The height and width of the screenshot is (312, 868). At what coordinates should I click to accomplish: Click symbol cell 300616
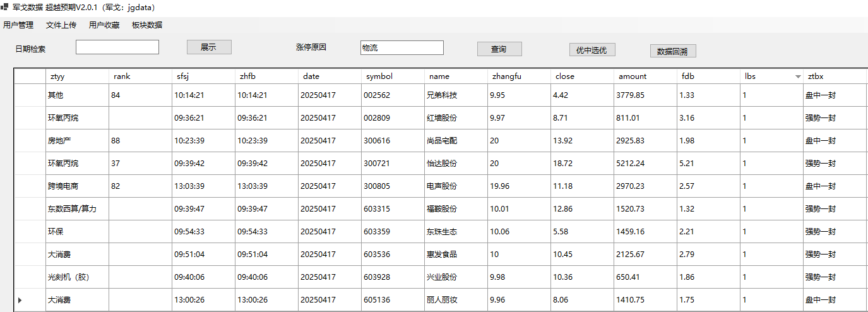click(393, 141)
